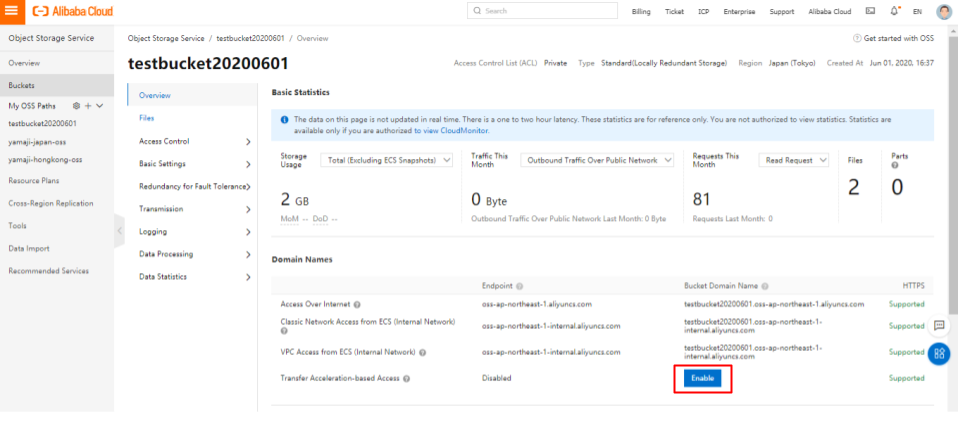Click the help icon next to Endpoint header
The width and height of the screenshot is (970, 422).
(x=520, y=286)
